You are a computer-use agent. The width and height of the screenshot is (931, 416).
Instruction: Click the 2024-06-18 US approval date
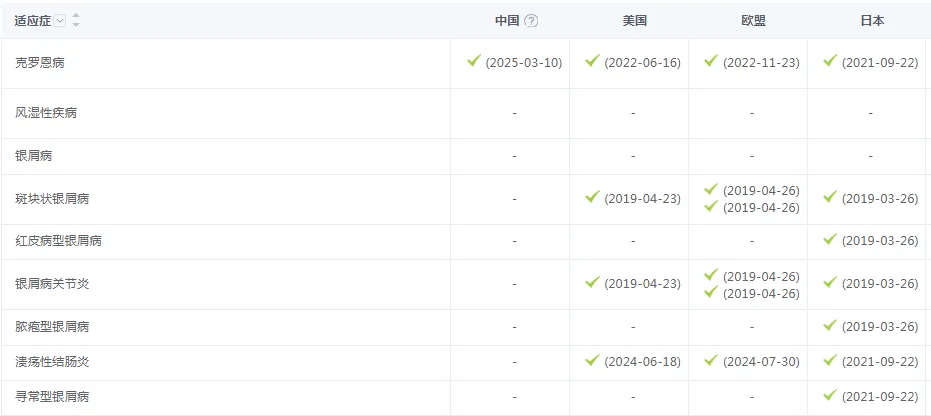642,362
